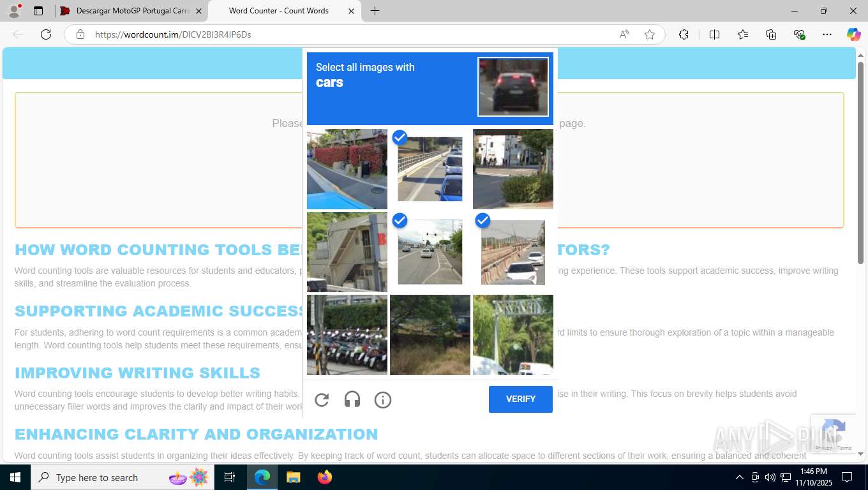The height and width of the screenshot is (490, 868).
Task: Open the clock and calendar
Action: [813, 477]
